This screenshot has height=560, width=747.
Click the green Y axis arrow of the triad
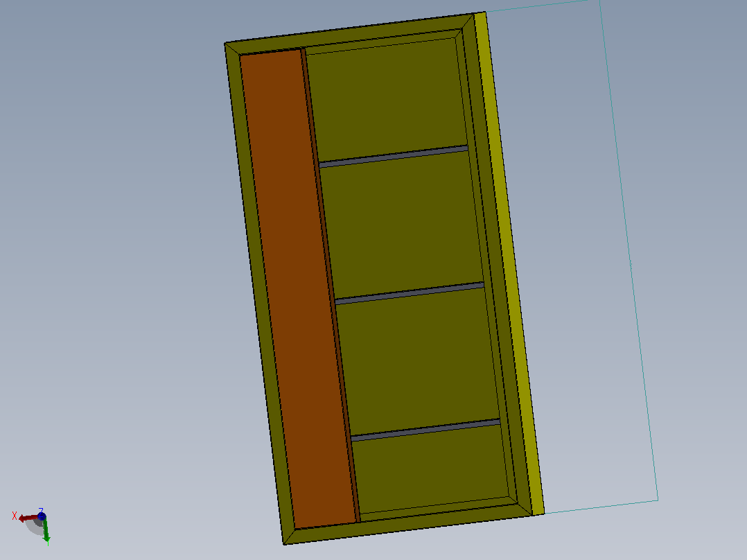[46, 530]
